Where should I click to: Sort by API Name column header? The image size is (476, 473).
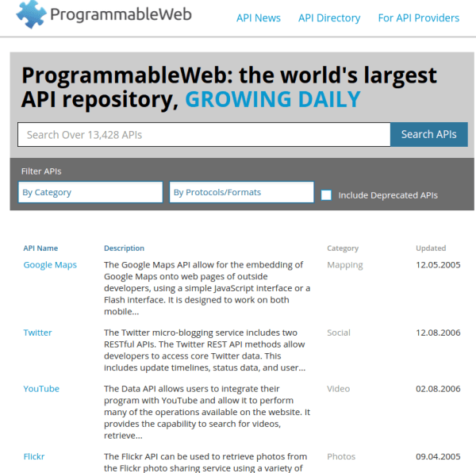click(40, 248)
